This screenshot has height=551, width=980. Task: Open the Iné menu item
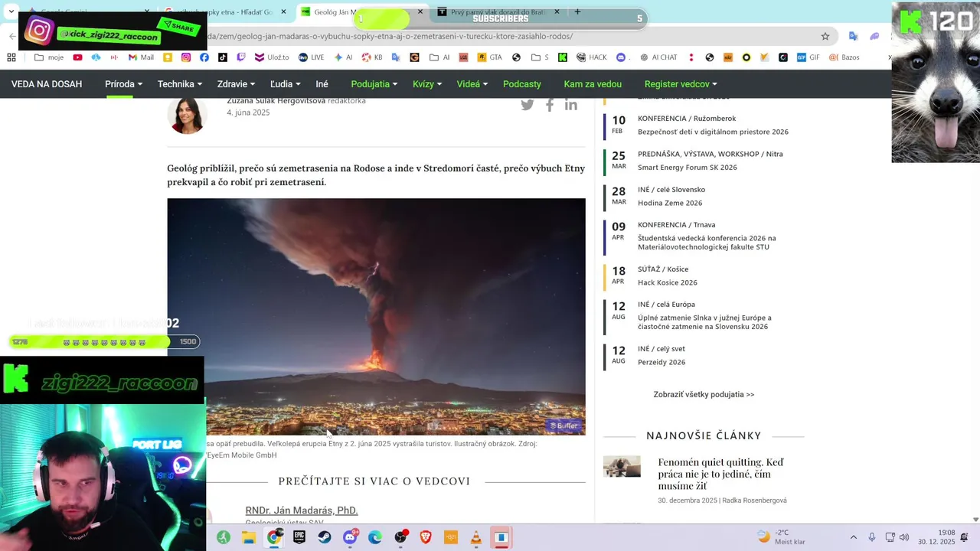(x=322, y=84)
